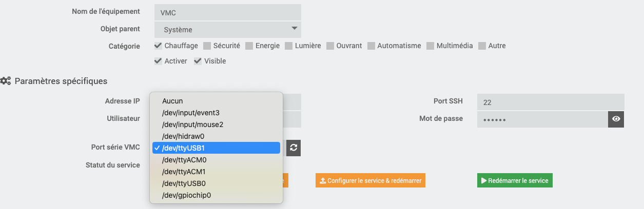644x209 pixels.
Task: Tick the Lumière checkbox
Action: tap(289, 46)
